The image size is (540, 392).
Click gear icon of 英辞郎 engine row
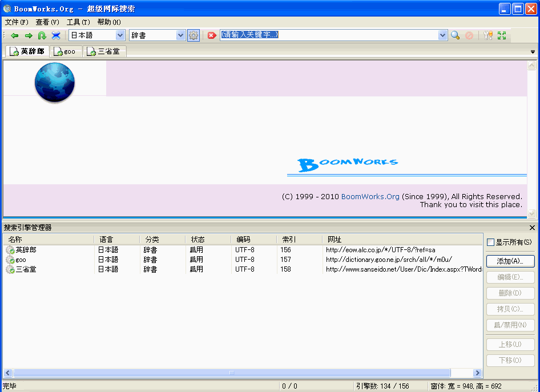(x=10, y=250)
